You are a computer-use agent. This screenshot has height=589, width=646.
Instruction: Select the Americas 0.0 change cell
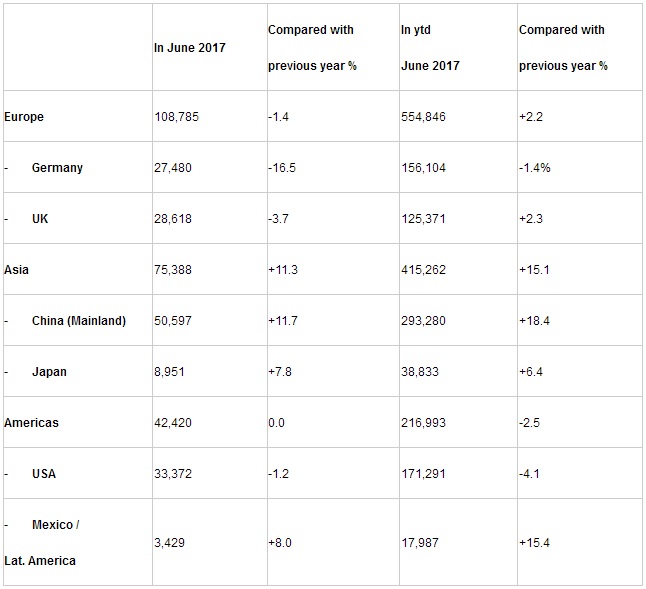(276, 423)
